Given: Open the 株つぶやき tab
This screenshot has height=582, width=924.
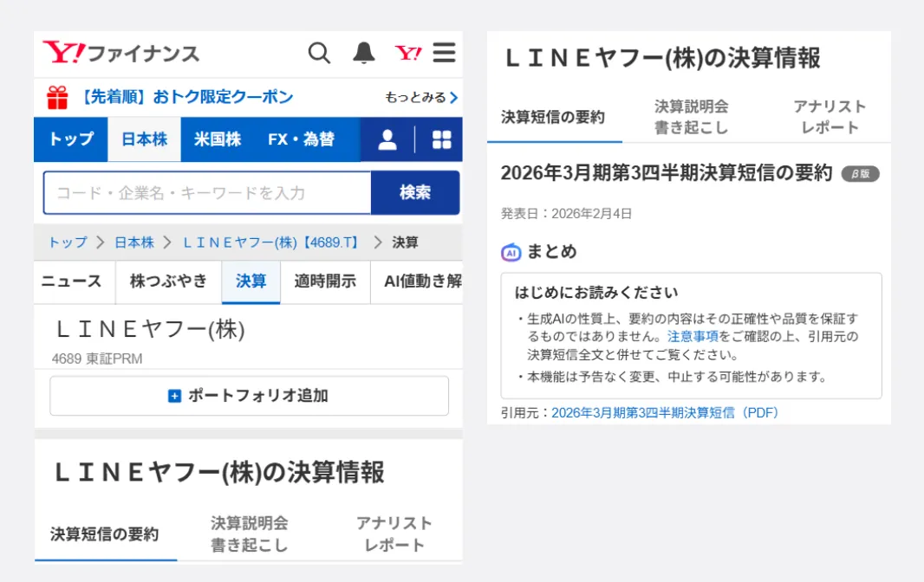Looking at the screenshot, I should (x=168, y=281).
